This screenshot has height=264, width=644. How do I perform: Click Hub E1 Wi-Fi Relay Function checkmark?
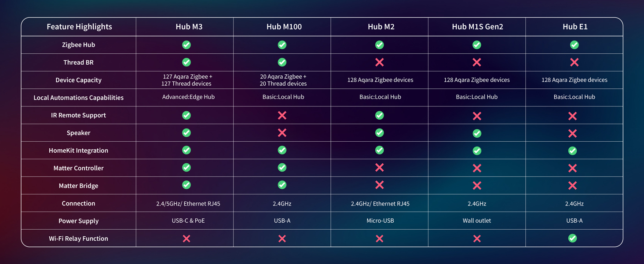(x=572, y=238)
